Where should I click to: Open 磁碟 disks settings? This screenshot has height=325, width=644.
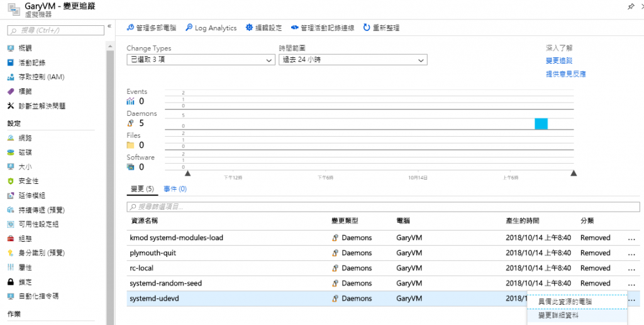click(x=25, y=152)
